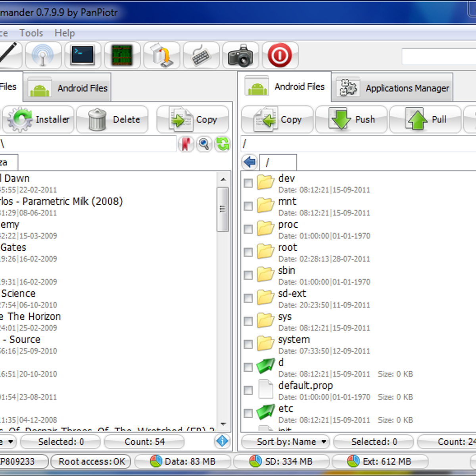
Task: Select the default.prop file checkbox
Action: pyautogui.click(x=248, y=390)
